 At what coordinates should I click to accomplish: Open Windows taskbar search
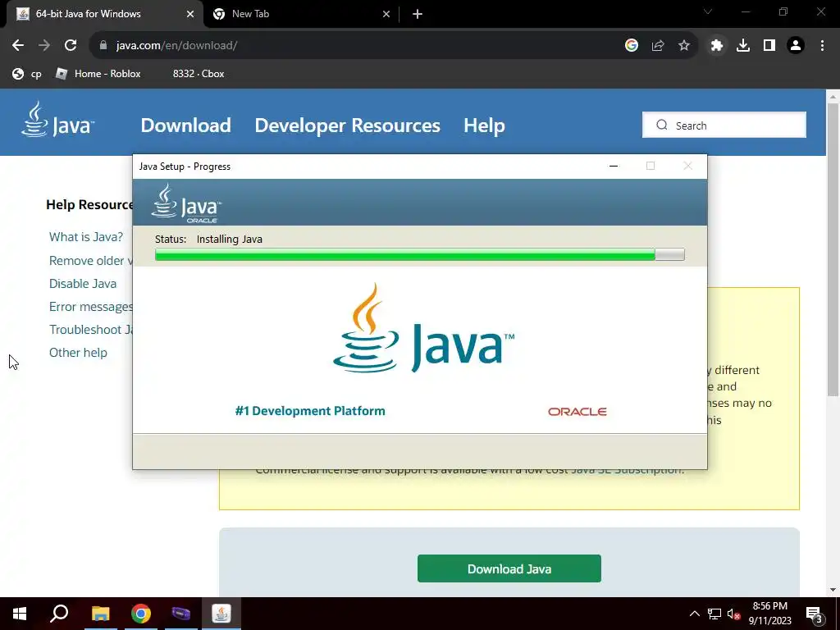tap(59, 614)
